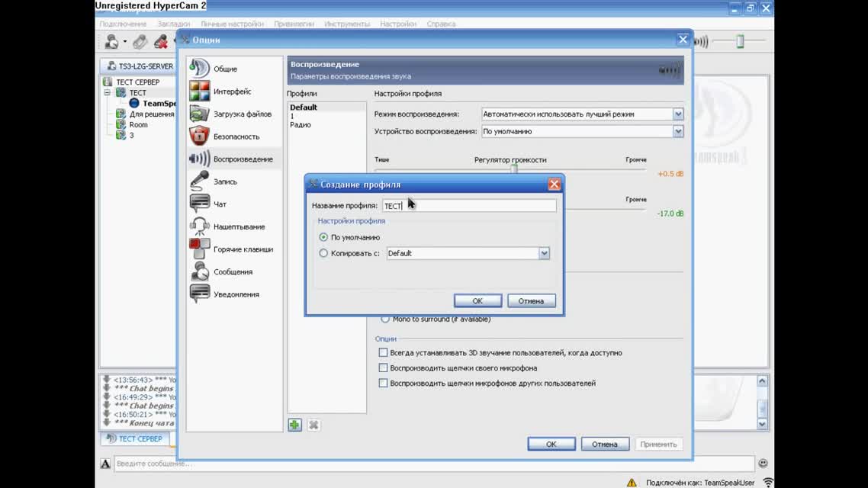Open the Закладки menu

coord(173,24)
